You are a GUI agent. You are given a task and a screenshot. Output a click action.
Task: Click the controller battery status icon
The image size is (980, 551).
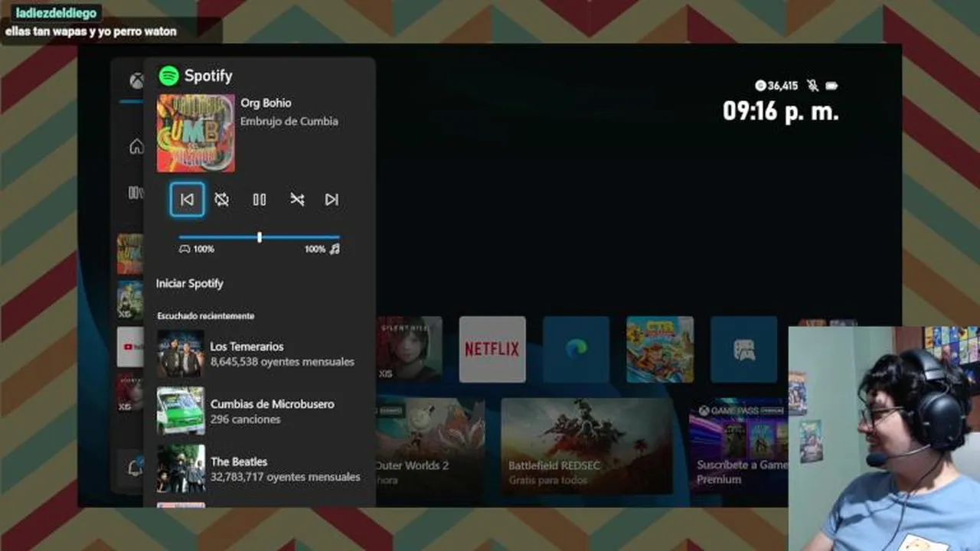832,86
